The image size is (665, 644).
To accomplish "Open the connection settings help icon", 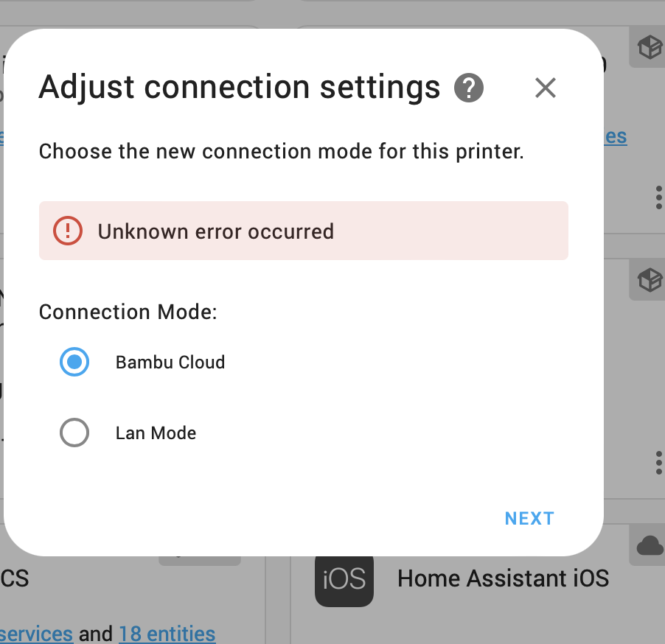I will (x=468, y=88).
